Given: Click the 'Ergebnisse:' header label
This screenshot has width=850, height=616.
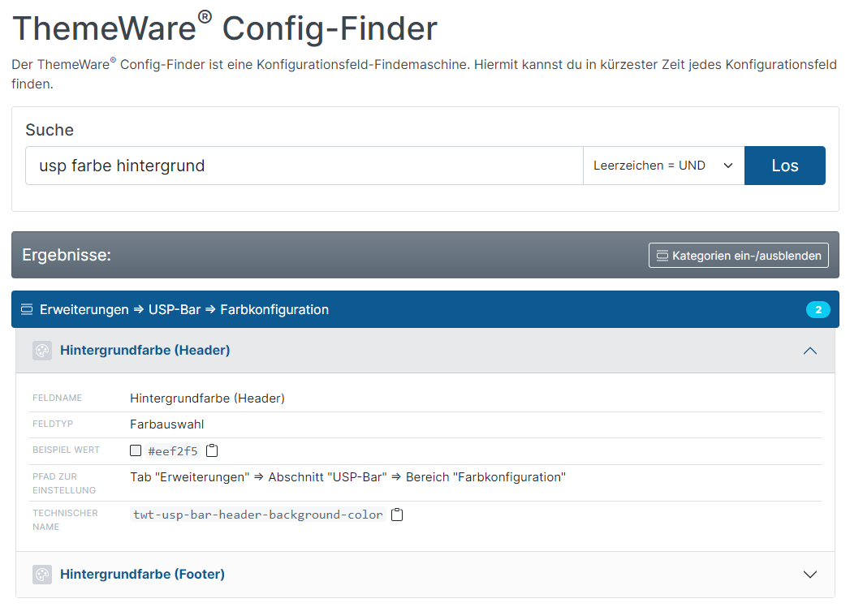Looking at the screenshot, I should click(67, 255).
